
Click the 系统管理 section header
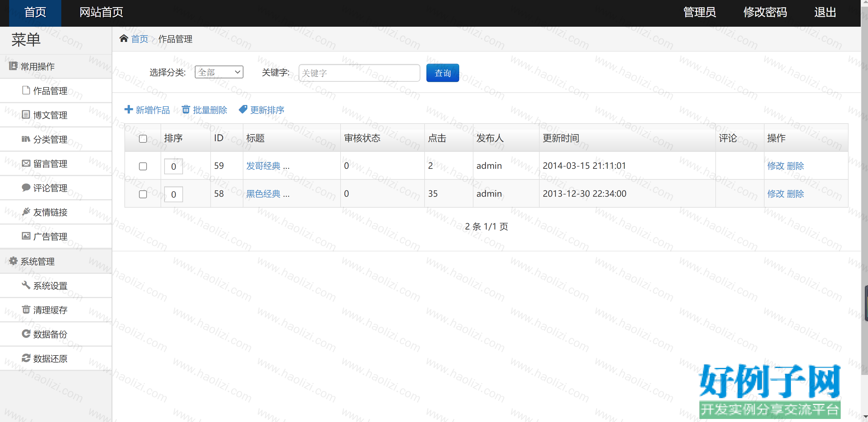(56, 262)
